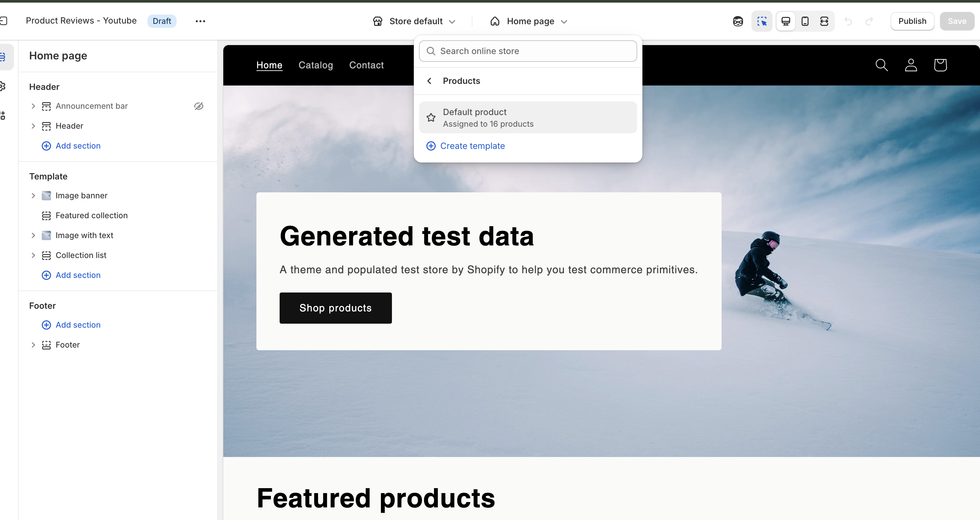This screenshot has width=980, height=520.
Task: Open the Store default dropdown
Action: point(414,21)
